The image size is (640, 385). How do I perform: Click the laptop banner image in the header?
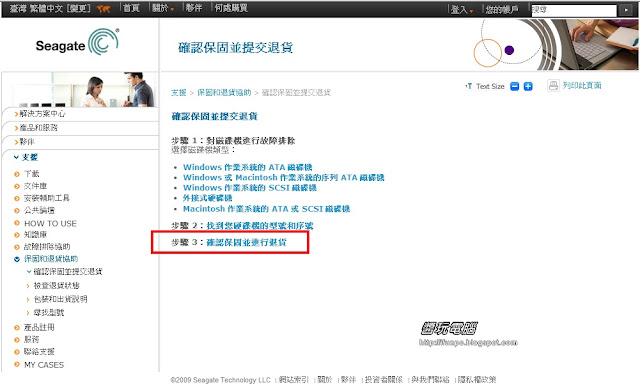592,44
